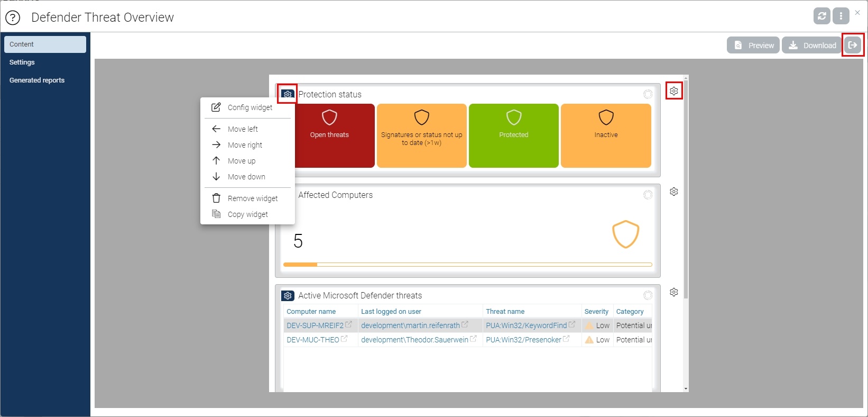868x417 pixels.
Task: Click the green Protected tile
Action: (514, 136)
